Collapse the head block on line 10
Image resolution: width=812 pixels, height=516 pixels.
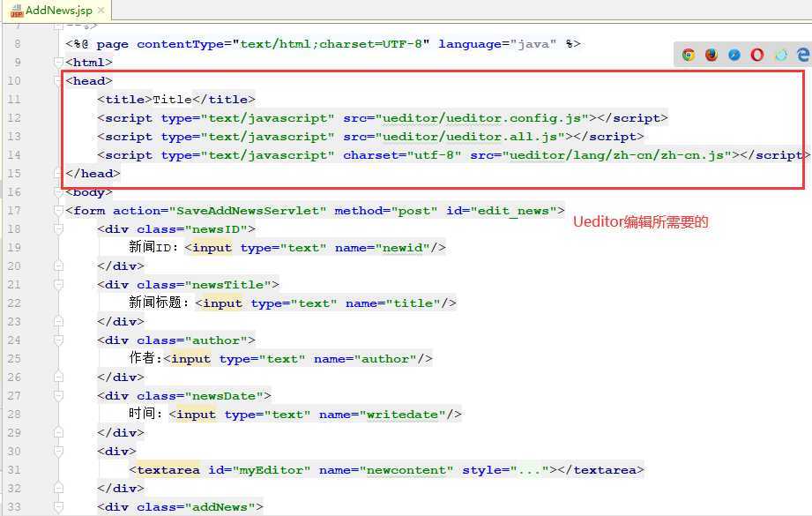coord(58,81)
